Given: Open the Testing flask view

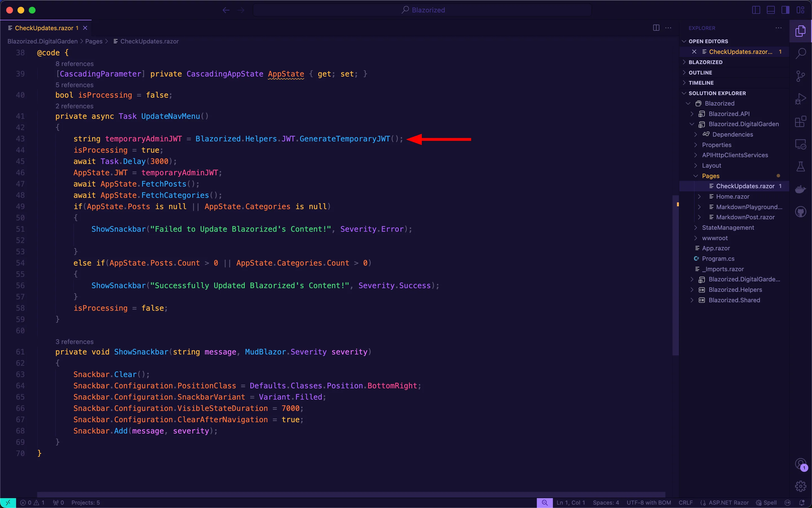Looking at the screenshot, I should [x=800, y=167].
